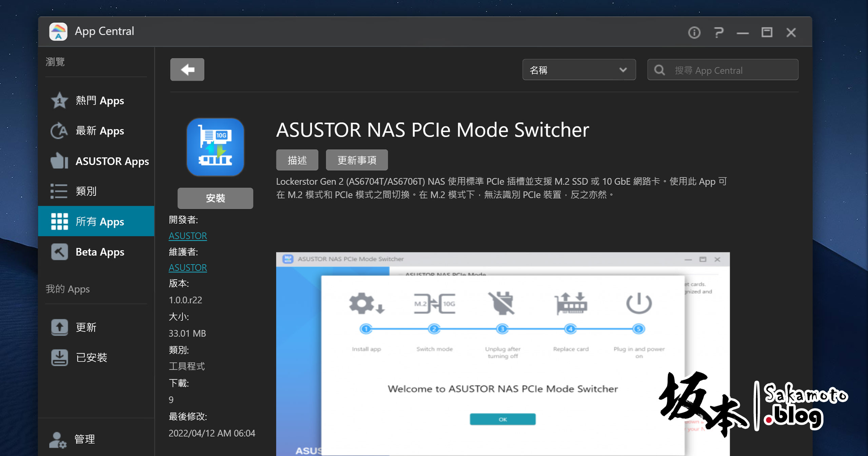Close the App Central window
Screen dimensions: 868x456
(x=791, y=33)
